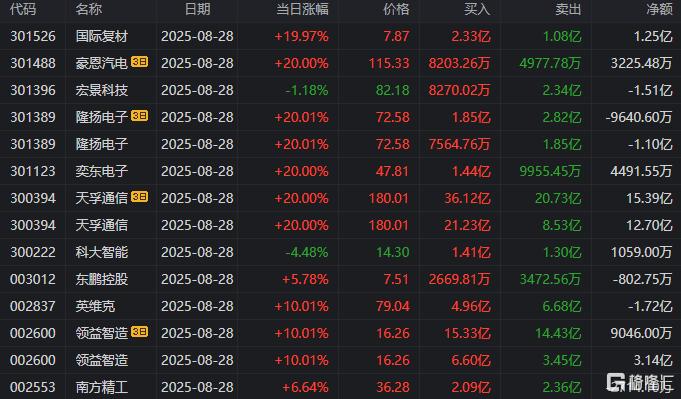Open stock 国际复材
Image resolution: width=681 pixels, height=399 pixels.
pos(102,36)
